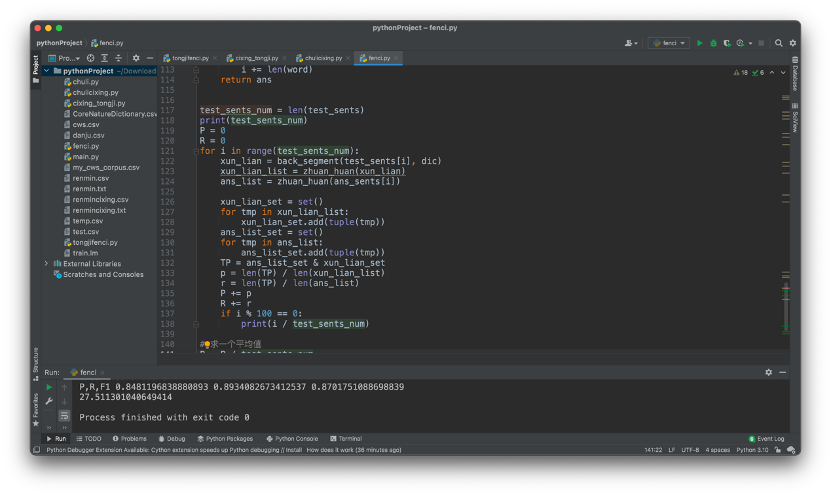Hide the Run tool window
The width and height of the screenshot is (832, 496).
783,372
